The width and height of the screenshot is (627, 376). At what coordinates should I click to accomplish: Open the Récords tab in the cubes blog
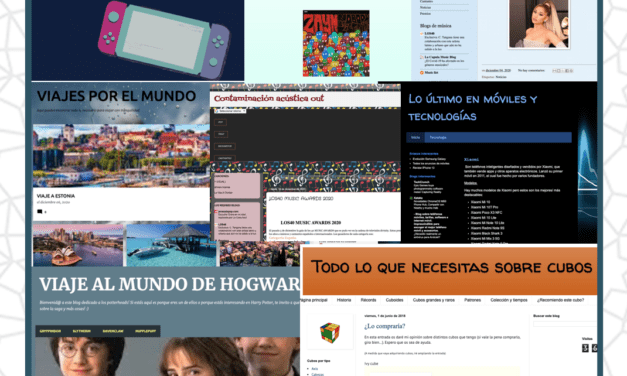(x=368, y=300)
